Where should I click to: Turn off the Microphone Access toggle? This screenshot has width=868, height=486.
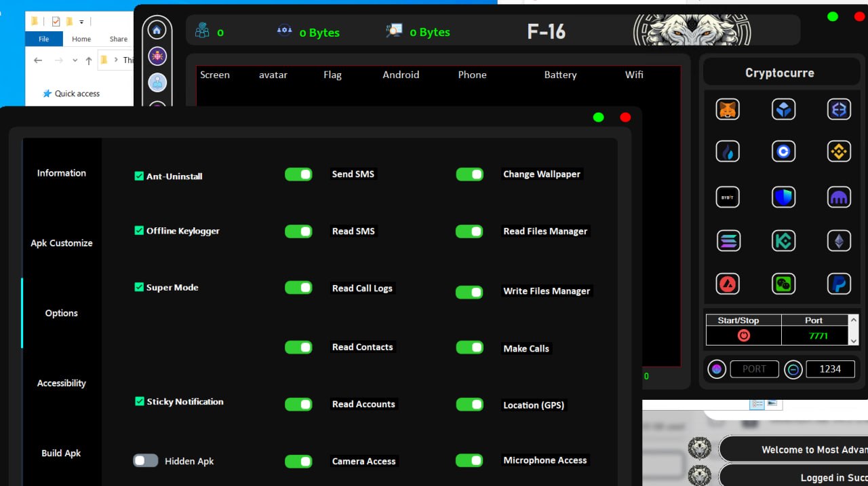click(469, 461)
